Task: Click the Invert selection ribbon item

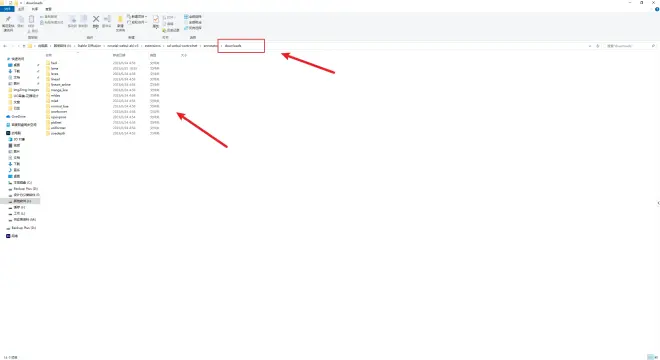Action: click(x=193, y=28)
